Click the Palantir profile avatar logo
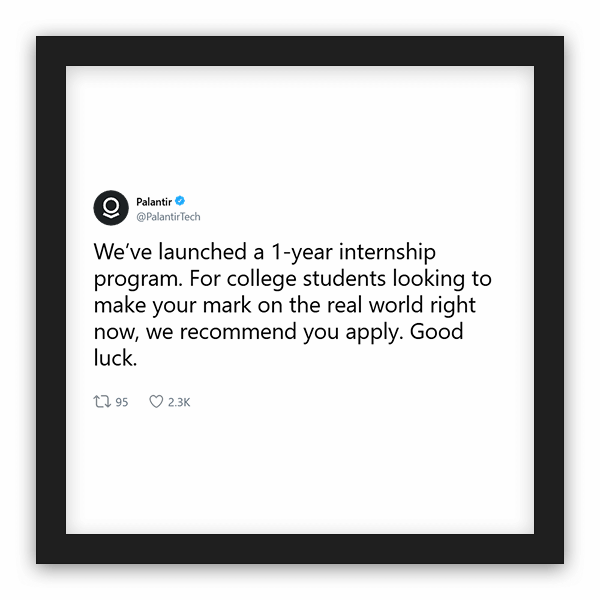The image size is (600, 600). tap(111, 207)
